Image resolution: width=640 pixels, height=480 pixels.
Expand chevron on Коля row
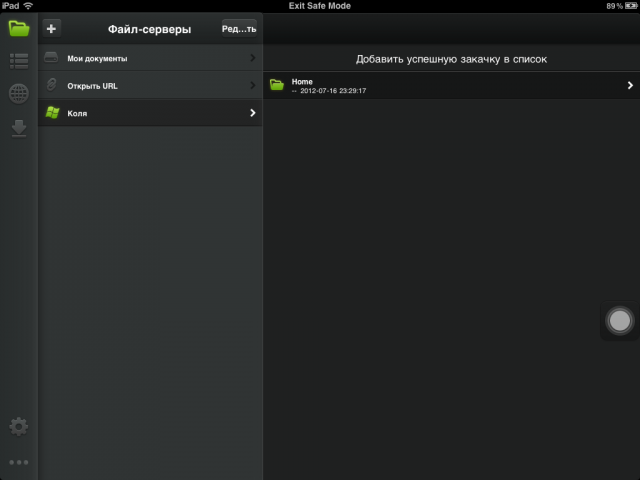tap(253, 113)
